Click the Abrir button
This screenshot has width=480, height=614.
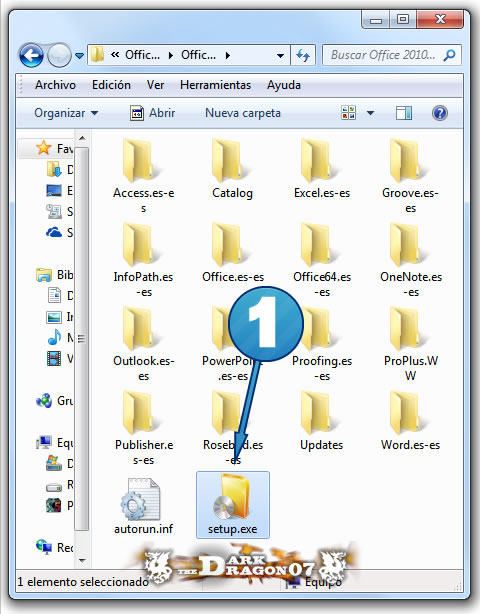click(x=152, y=113)
